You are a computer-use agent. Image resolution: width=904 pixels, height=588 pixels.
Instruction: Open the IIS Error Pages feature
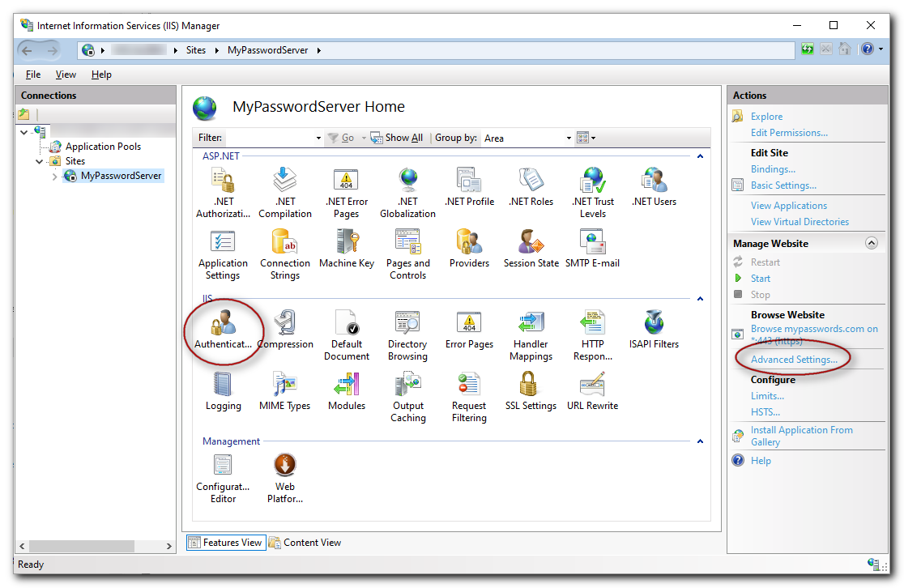coord(469,330)
